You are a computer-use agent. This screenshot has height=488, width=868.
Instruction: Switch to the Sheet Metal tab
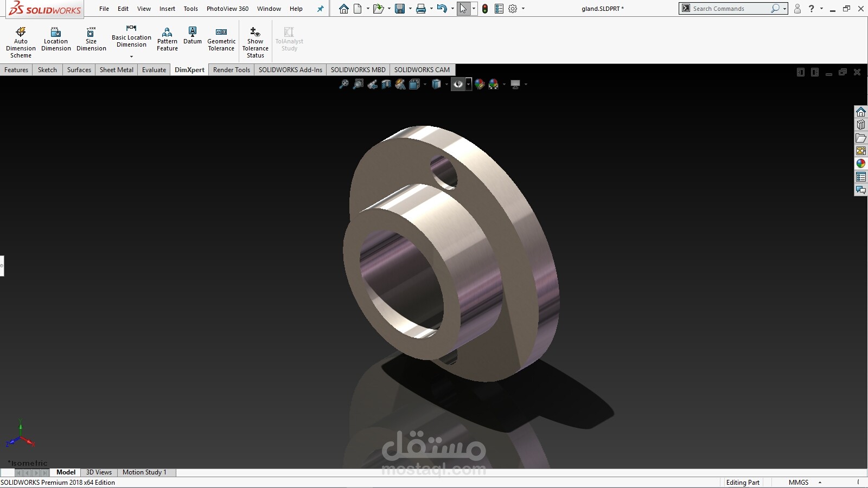pyautogui.click(x=117, y=70)
